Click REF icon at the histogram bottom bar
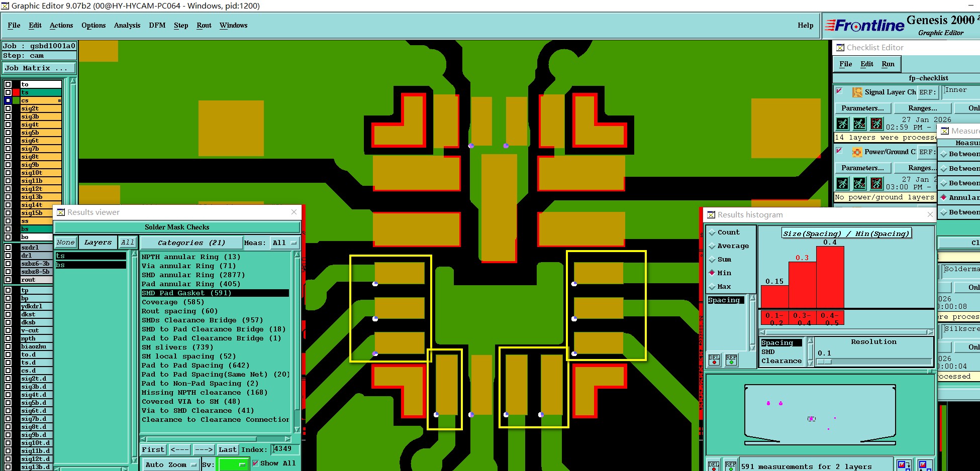The height and width of the screenshot is (471, 980). coord(731,465)
